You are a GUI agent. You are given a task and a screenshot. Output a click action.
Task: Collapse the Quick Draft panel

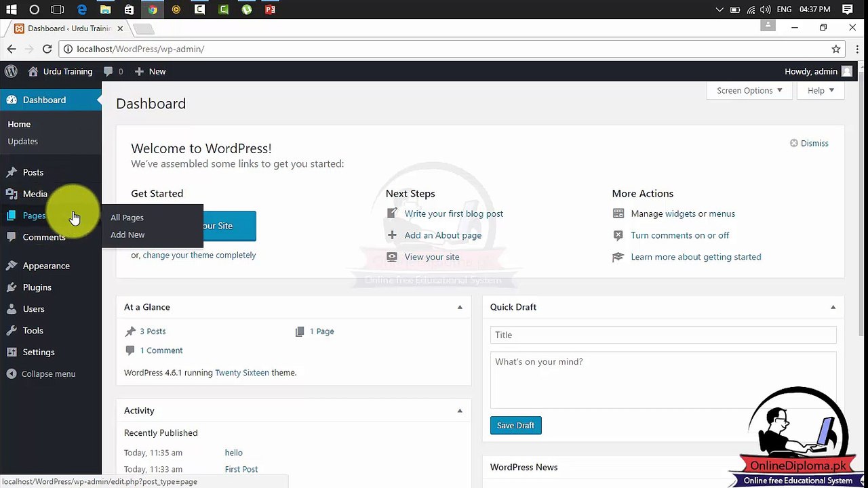point(833,307)
